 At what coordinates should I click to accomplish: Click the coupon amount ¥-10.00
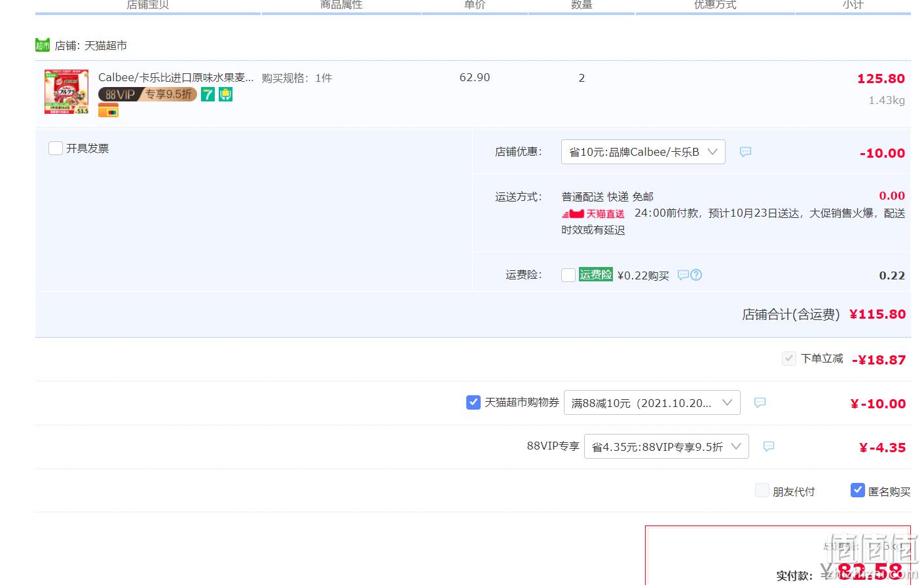[x=878, y=404]
